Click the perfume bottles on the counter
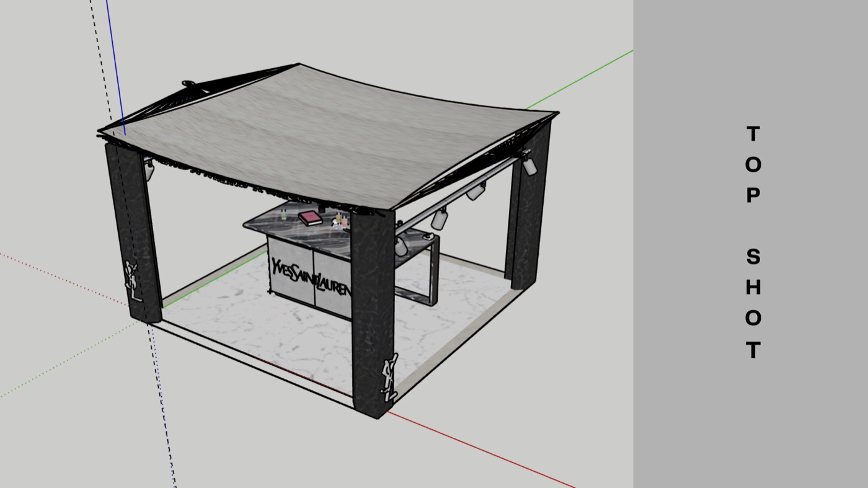 coord(340,220)
